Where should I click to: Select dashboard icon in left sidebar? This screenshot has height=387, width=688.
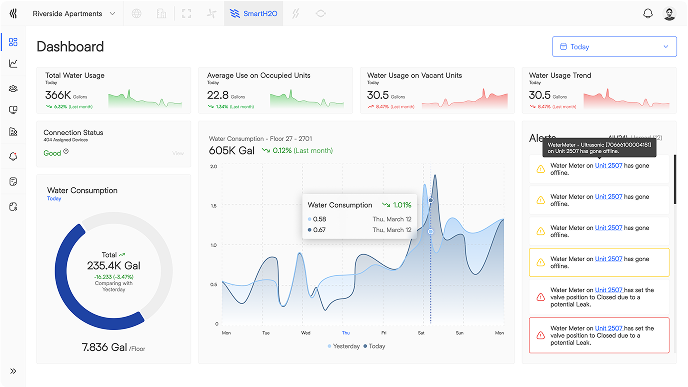click(13, 42)
